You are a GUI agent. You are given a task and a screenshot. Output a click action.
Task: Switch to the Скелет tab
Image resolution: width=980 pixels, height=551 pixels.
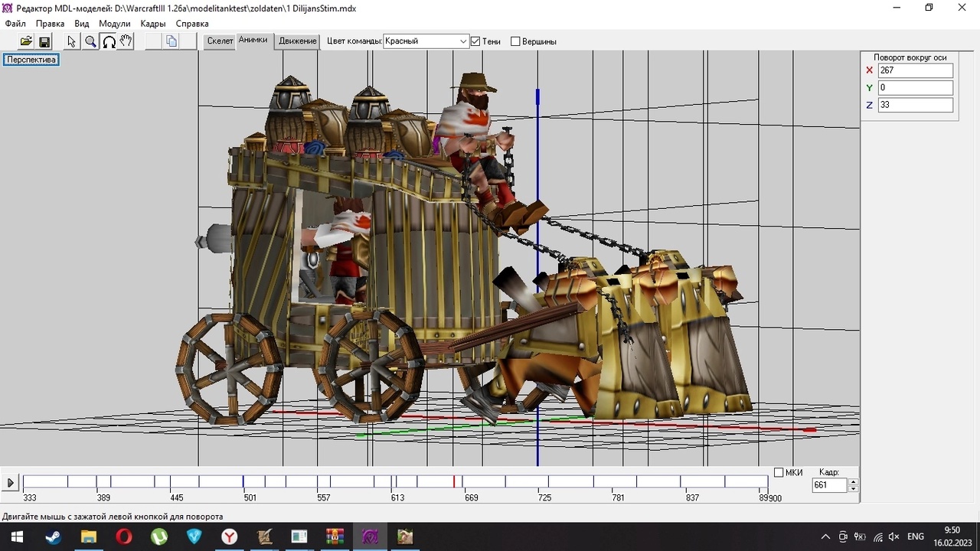pos(220,41)
